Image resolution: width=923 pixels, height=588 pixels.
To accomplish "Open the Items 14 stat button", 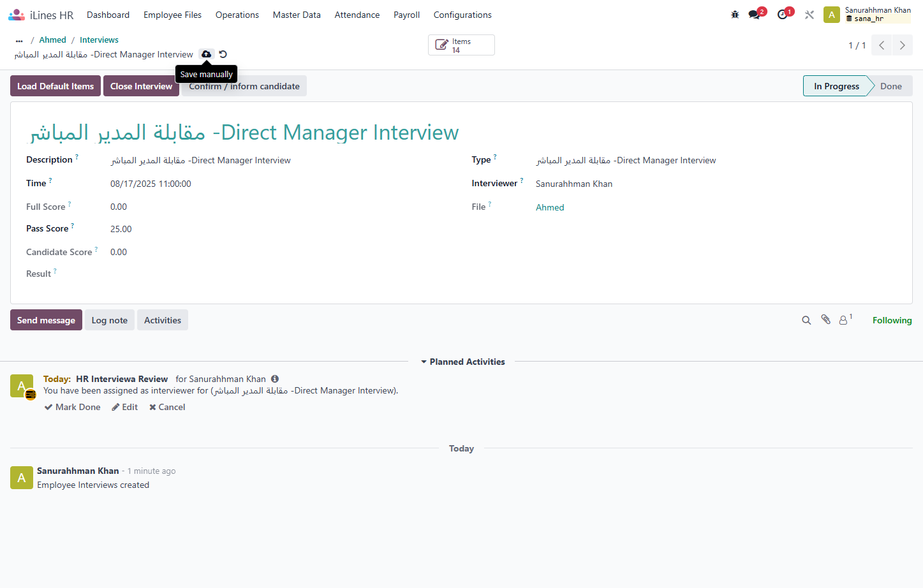I will pyautogui.click(x=461, y=45).
